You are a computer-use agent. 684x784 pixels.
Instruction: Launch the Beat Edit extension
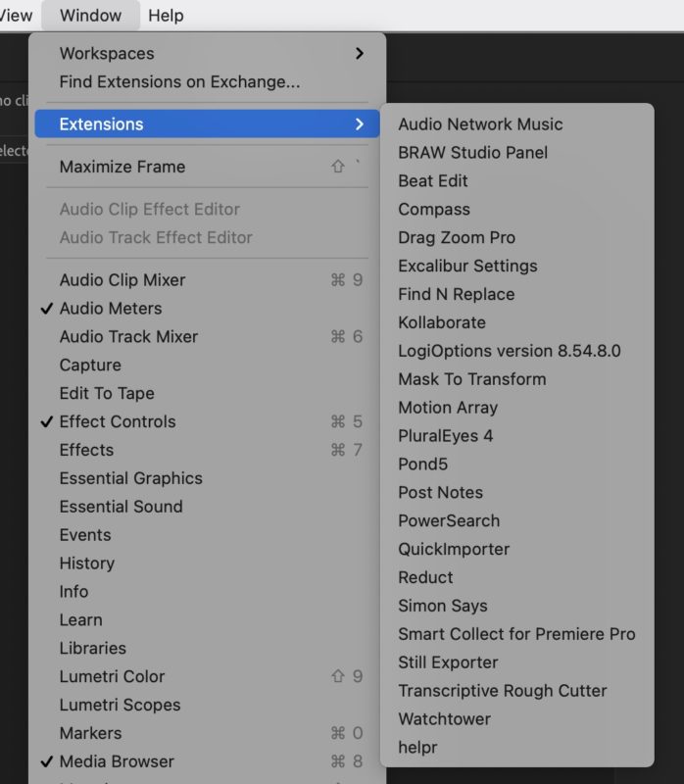pos(432,180)
